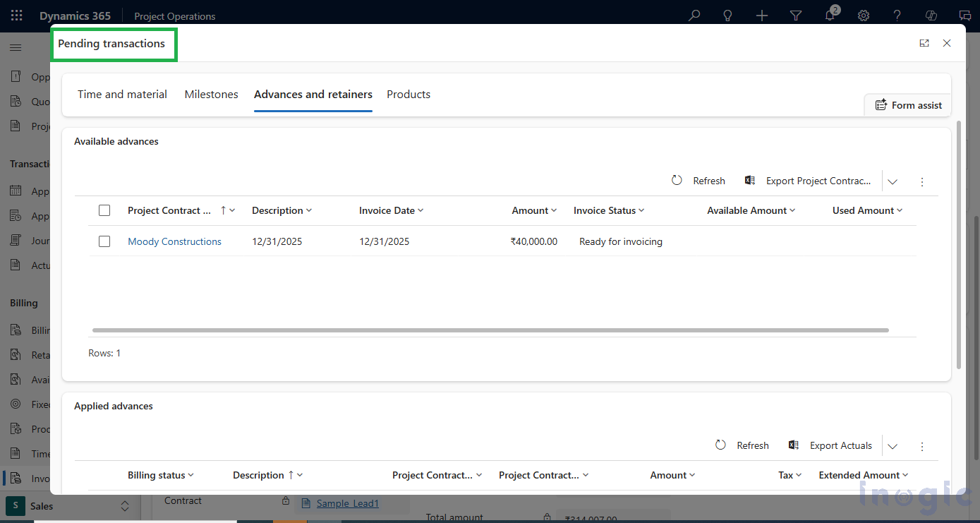Image resolution: width=980 pixels, height=523 pixels.
Task: Open the Sales area switcher chevron
Action: 125,506
